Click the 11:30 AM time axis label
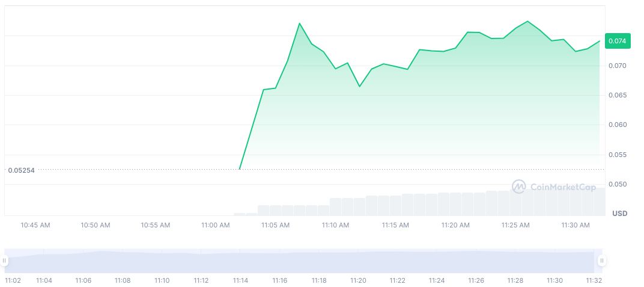 point(576,225)
